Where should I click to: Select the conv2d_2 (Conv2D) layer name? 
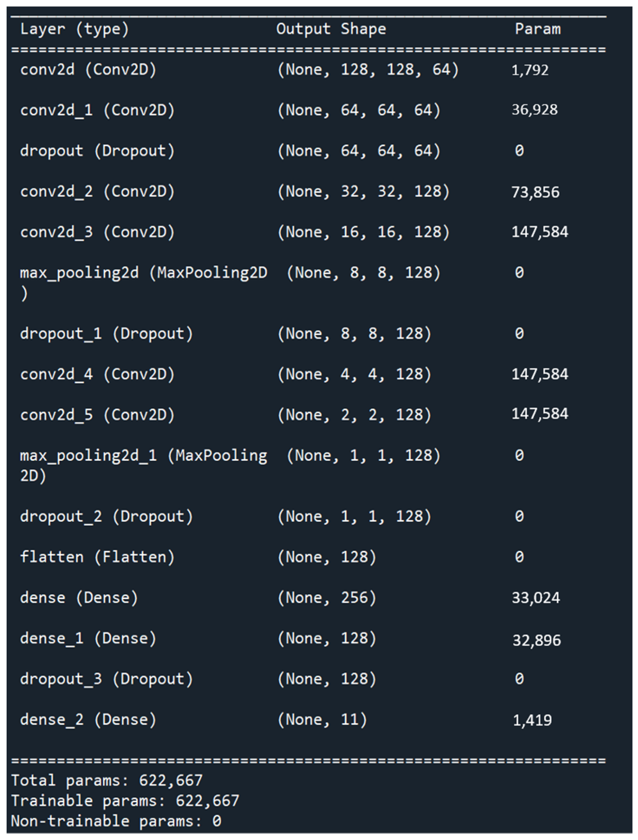[x=97, y=191]
